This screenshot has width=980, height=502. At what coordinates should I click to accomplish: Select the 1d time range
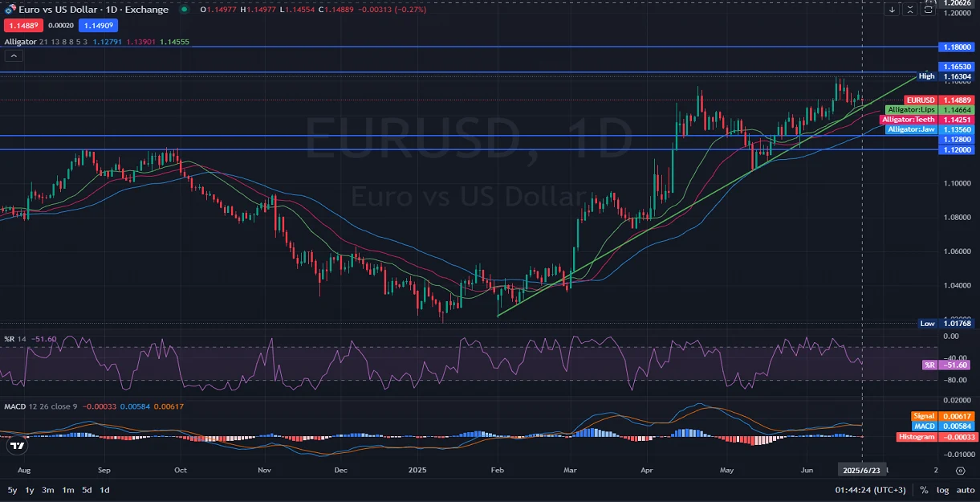[104, 490]
